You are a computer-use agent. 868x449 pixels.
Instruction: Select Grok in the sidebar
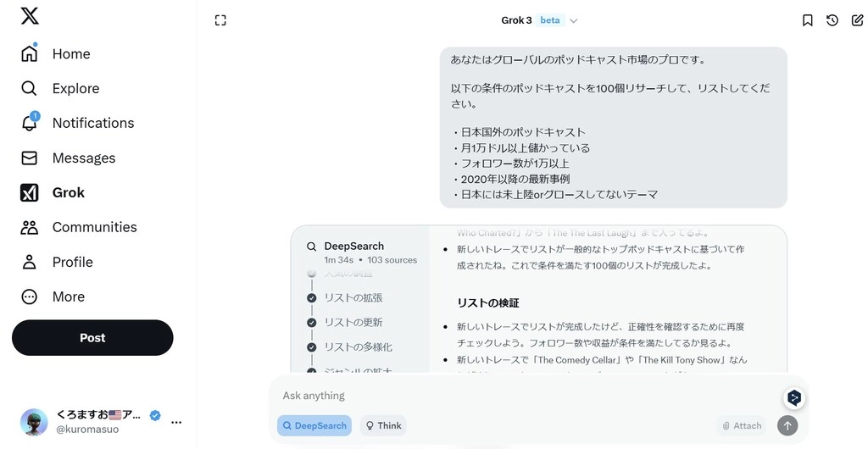pyautogui.click(x=53, y=192)
